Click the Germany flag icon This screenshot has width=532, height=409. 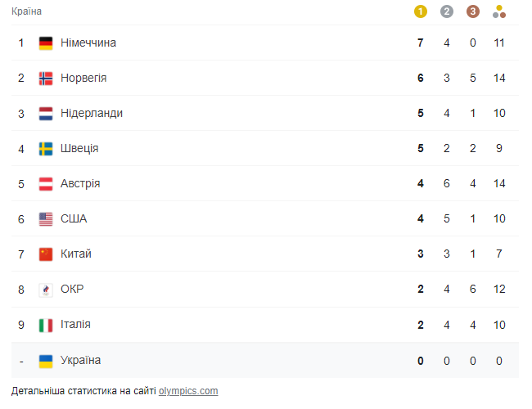coord(46,43)
